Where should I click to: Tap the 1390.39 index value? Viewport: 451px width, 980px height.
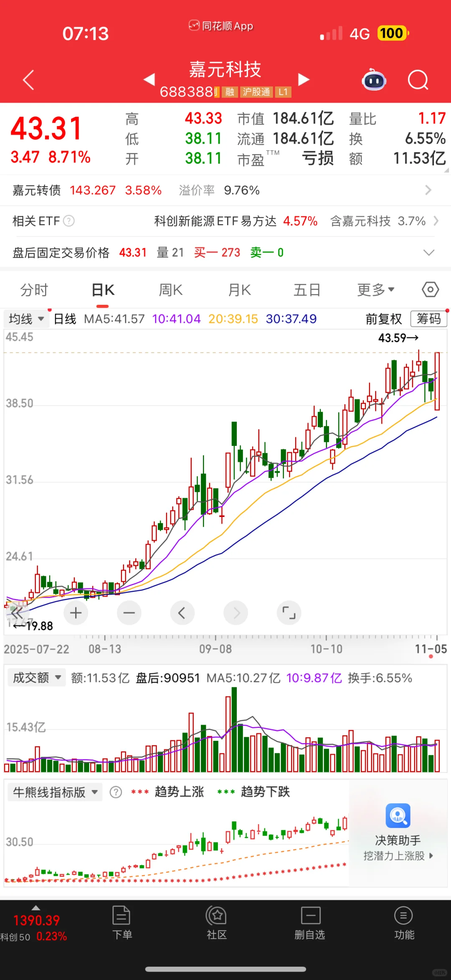pos(36,920)
